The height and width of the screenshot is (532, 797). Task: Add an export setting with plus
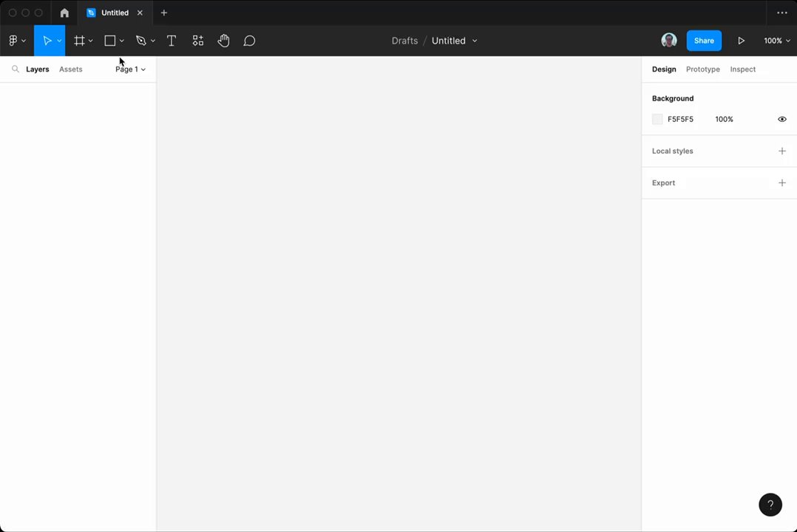[x=781, y=183]
